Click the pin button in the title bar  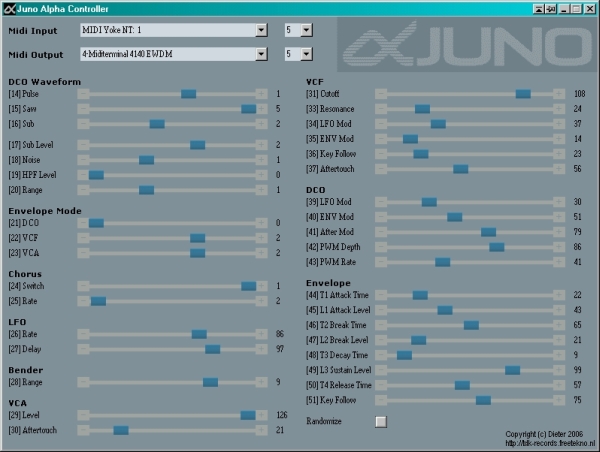coord(551,9)
